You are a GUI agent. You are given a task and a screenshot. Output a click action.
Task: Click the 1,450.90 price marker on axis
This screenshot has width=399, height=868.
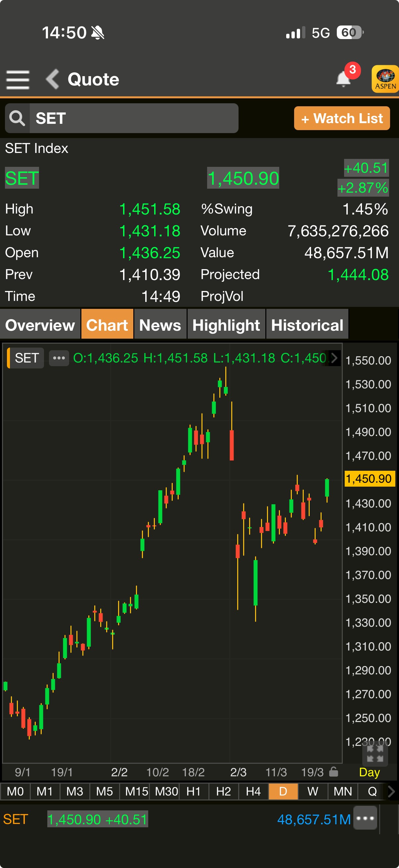coord(369,478)
